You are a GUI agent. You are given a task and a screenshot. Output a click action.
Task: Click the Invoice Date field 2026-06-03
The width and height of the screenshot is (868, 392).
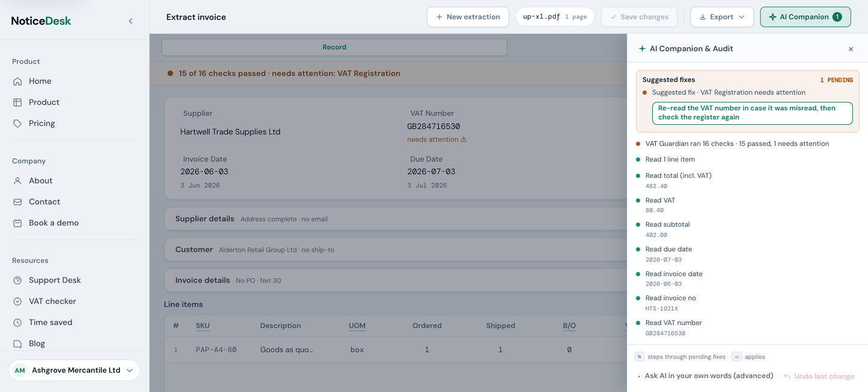[x=204, y=172]
